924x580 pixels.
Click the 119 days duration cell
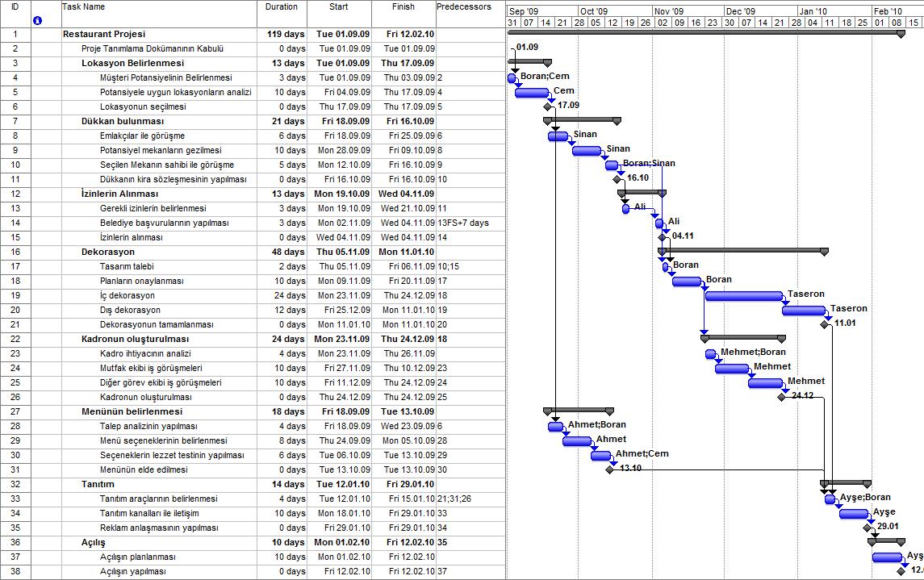click(286, 34)
